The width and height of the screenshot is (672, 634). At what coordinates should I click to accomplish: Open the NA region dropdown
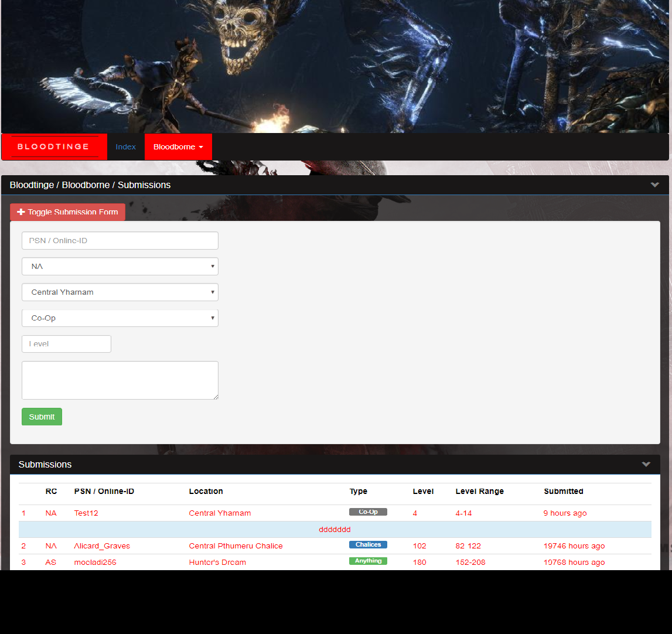point(120,266)
